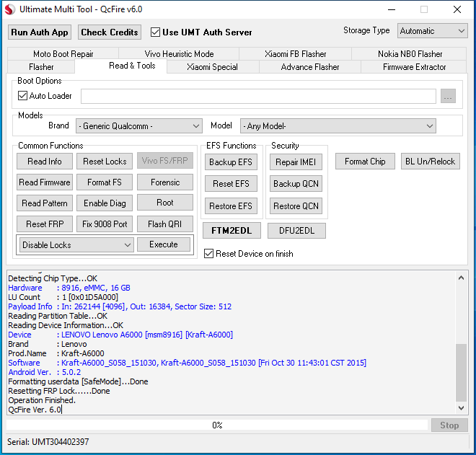Click the Restore QCN button
This screenshot has width=476, height=455.
[x=296, y=206]
